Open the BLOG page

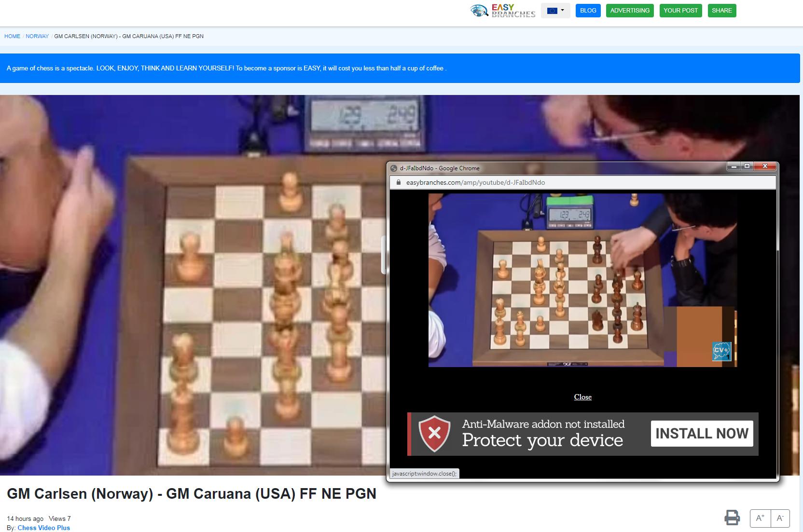(588, 11)
